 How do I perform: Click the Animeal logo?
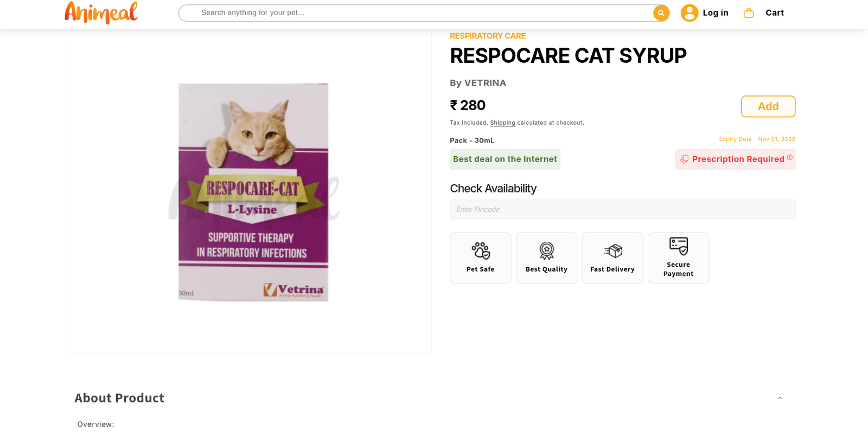click(x=101, y=12)
